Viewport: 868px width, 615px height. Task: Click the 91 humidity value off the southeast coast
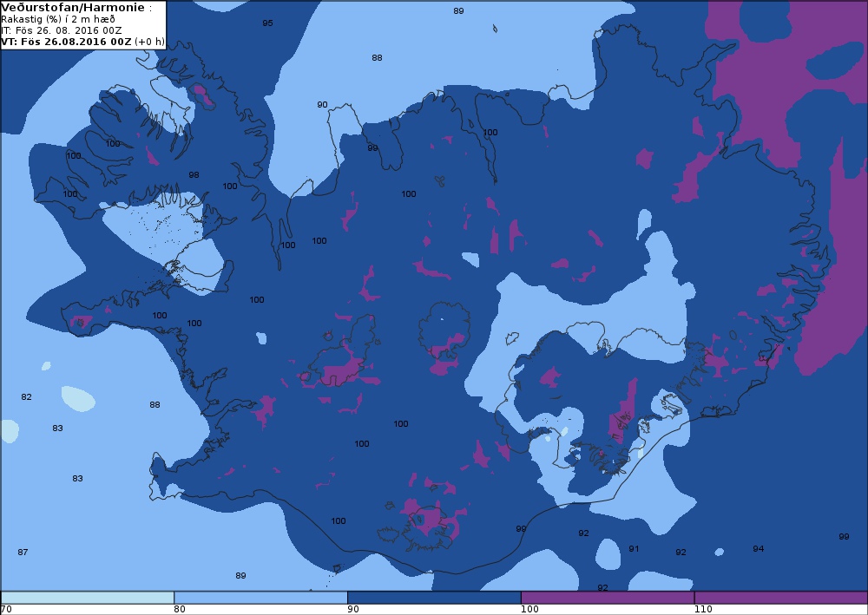634,548
